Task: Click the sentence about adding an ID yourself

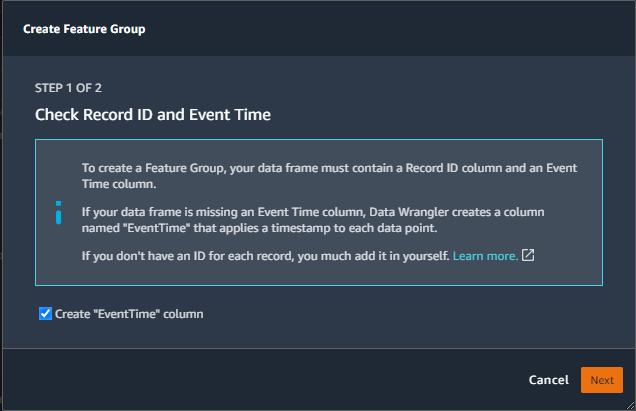Action: (x=265, y=256)
